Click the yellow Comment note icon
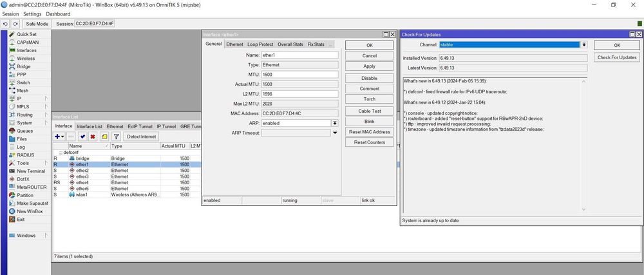 click(x=104, y=137)
